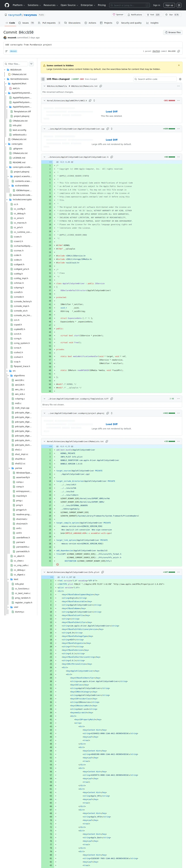This screenshot has height=868, width=186.
Task: Go to the Pricing page
Action: pos(102,5)
